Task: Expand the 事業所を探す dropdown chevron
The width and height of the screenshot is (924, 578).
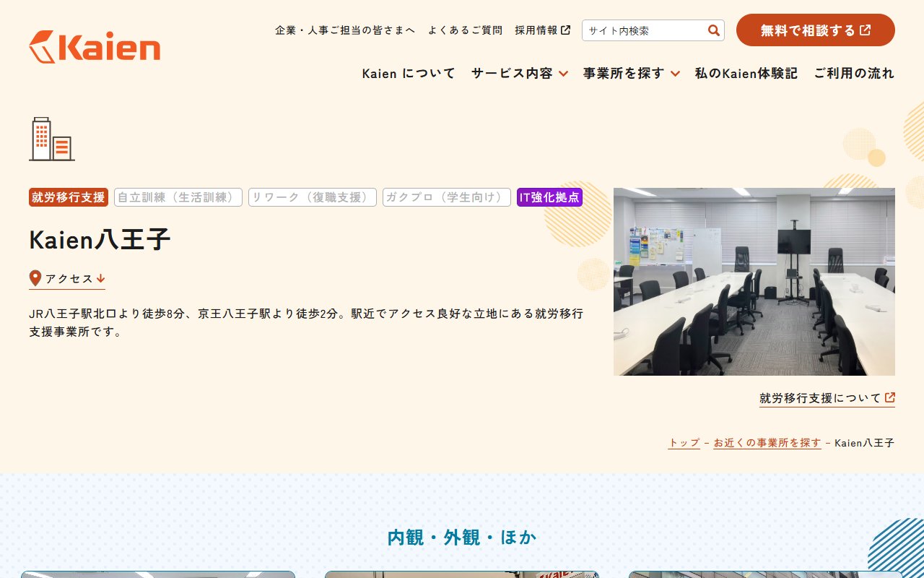Action: pyautogui.click(x=675, y=74)
